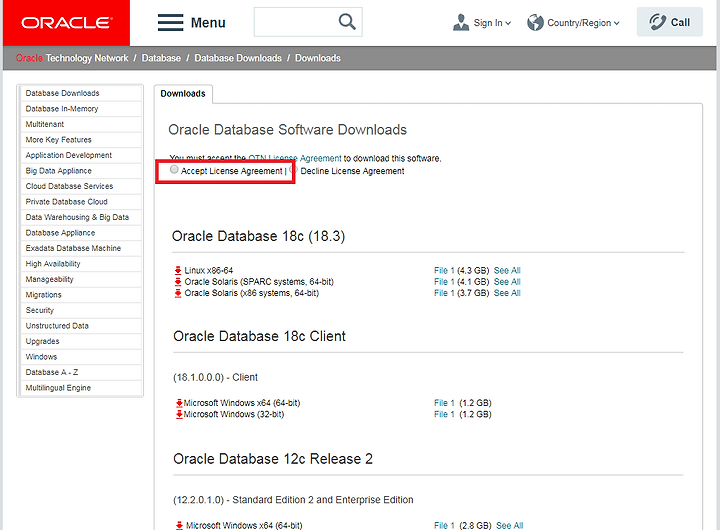This screenshot has height=530, width=720.
Task: Click the Call phone icon
Action: coord(658,22)
